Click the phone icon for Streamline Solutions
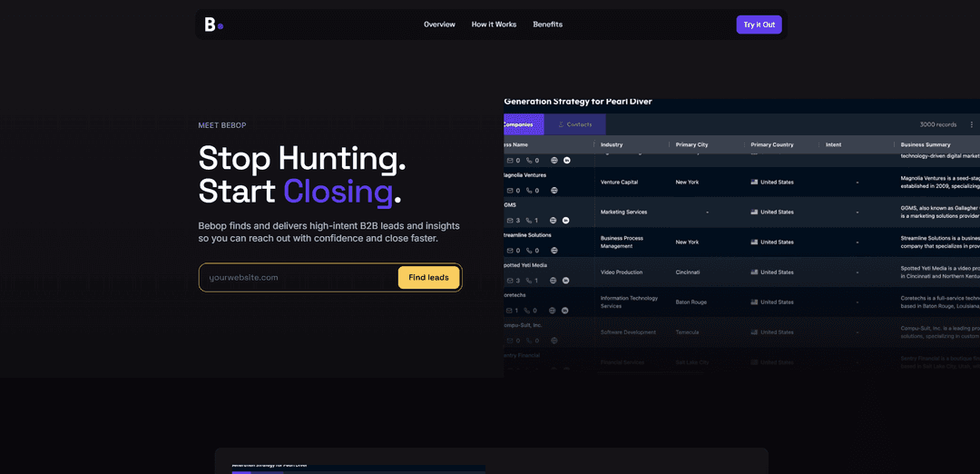980x474 pixels. [x=529, y=251]
